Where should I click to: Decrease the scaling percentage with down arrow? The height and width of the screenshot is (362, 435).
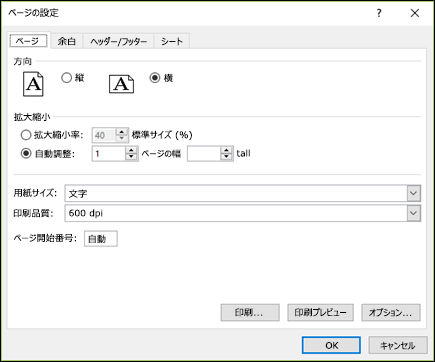pos(122,138)
